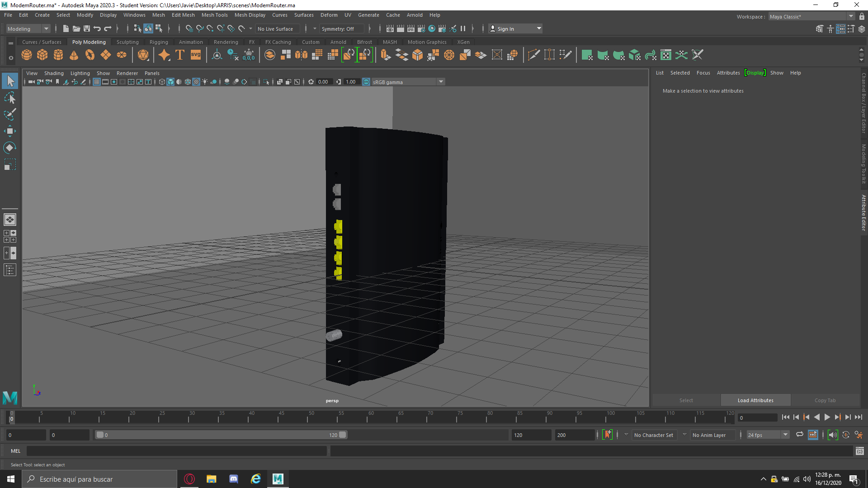
Task: Click the Sign In button
Action: click(505, 28)
